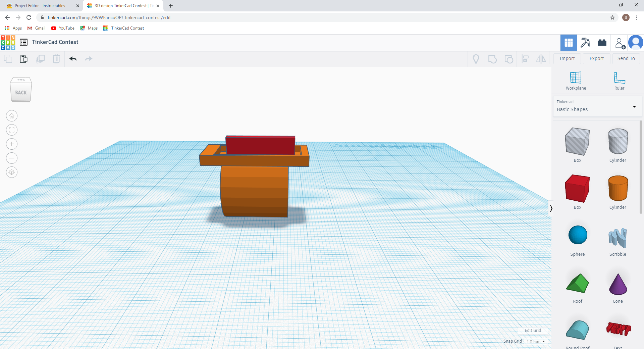This screenshot has width=644, height=349.
Task: Open the Bricks mode
Action: (602, 43)
